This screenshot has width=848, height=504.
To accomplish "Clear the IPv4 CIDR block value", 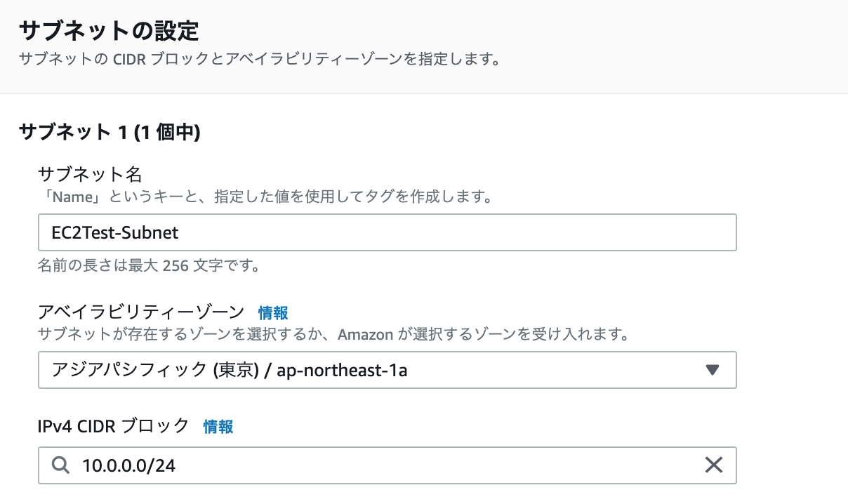I will (x=713, y=465).
